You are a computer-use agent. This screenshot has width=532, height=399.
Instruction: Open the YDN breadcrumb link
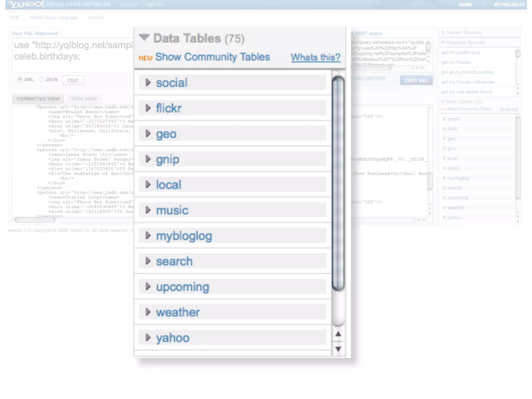[x=14, y=17]
